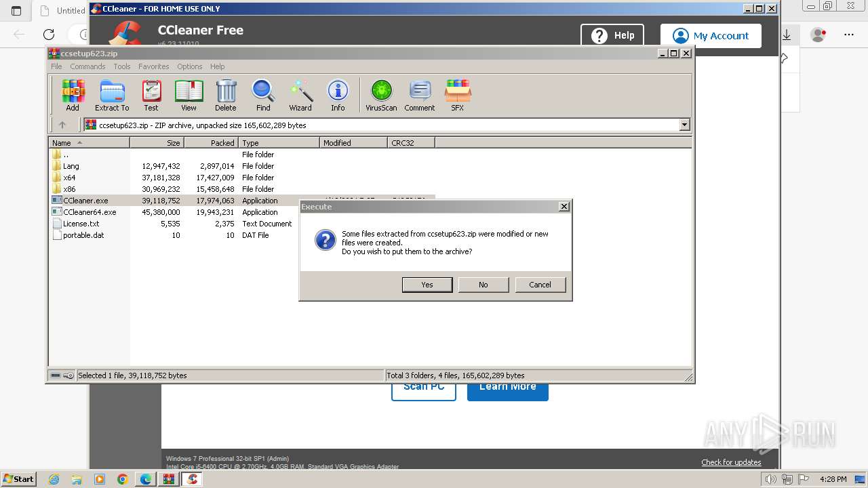Sort by Type column header

coord(279,143)
